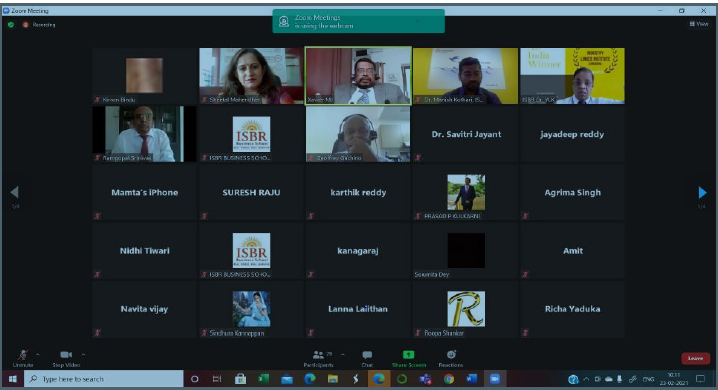The width and height of the screenshot is (718, 390).
Task: Click the green encryption shield icon
Action: pyautogui.click(x=11, y=25)
